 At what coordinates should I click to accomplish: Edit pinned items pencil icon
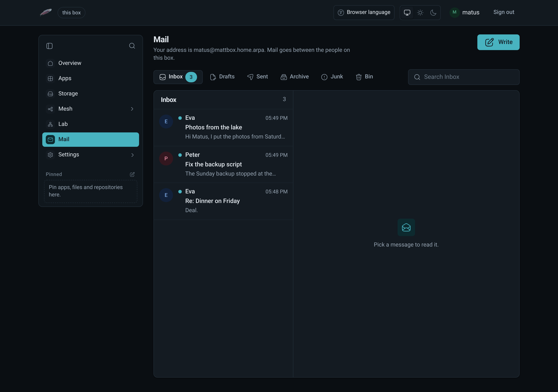tap(132, 174)
